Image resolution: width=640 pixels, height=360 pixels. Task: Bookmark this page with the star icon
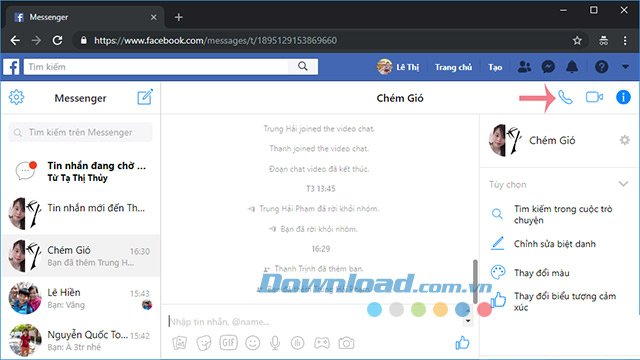click(x=577, y=40)
